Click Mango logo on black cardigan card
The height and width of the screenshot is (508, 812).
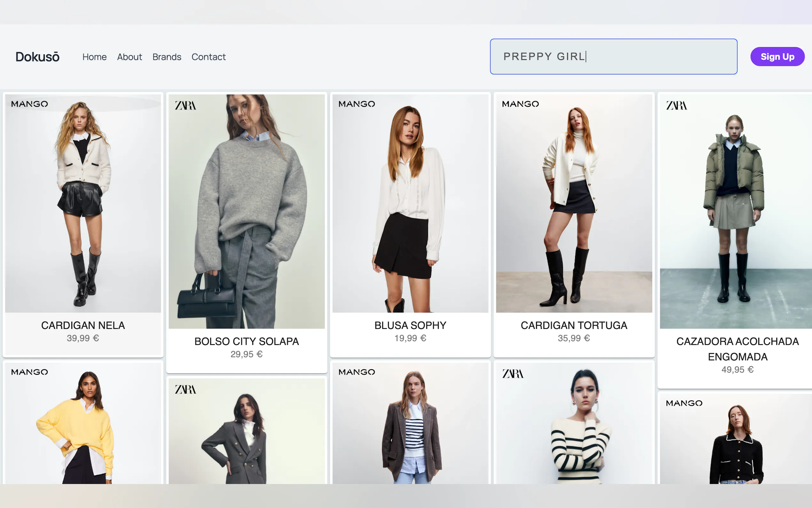[684, 403]
